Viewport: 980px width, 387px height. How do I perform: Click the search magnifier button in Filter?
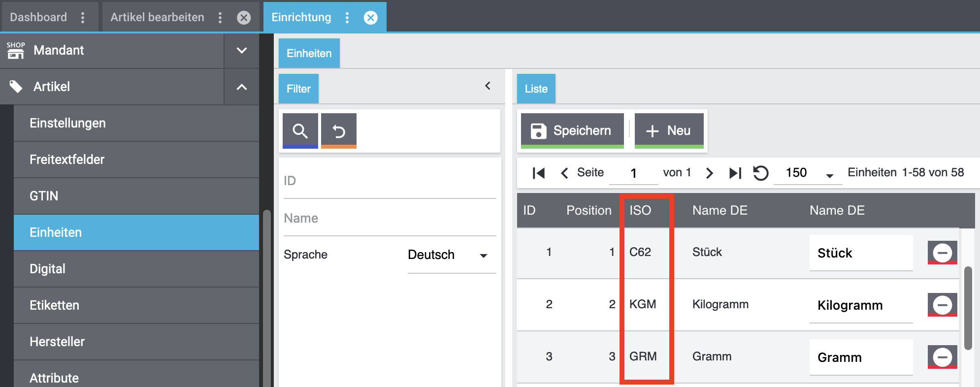point(300,130)
